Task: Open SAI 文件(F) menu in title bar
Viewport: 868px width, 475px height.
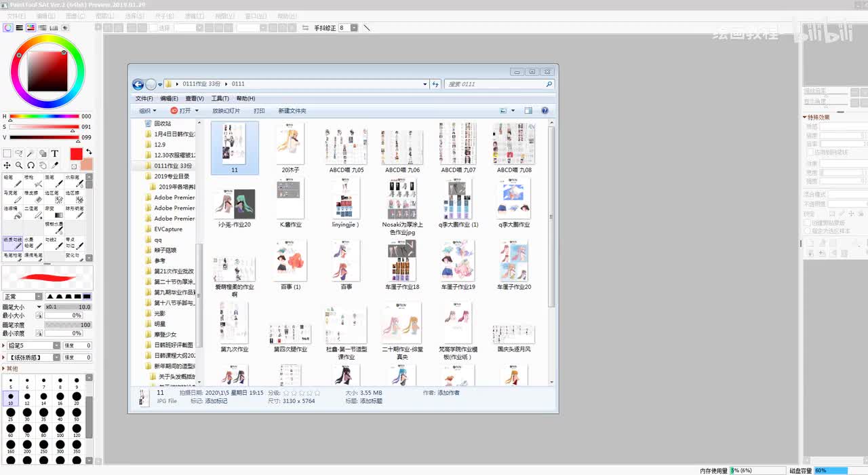Action: (x=16, y=16)
